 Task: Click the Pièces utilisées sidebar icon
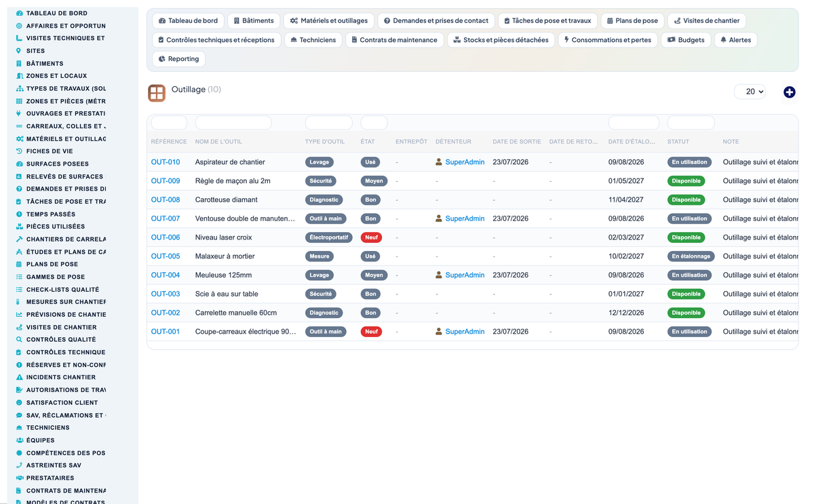point(19,227)
